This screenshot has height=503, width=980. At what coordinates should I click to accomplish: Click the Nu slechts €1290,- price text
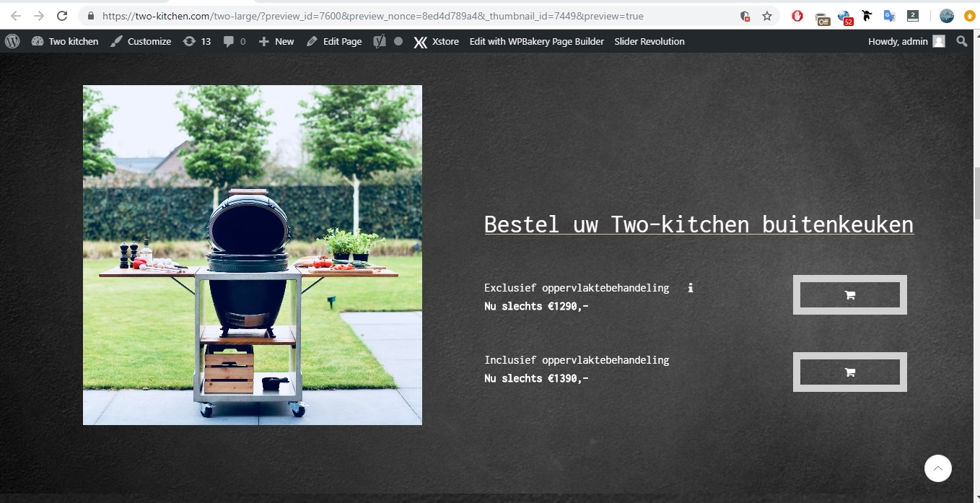click(536, 306)
